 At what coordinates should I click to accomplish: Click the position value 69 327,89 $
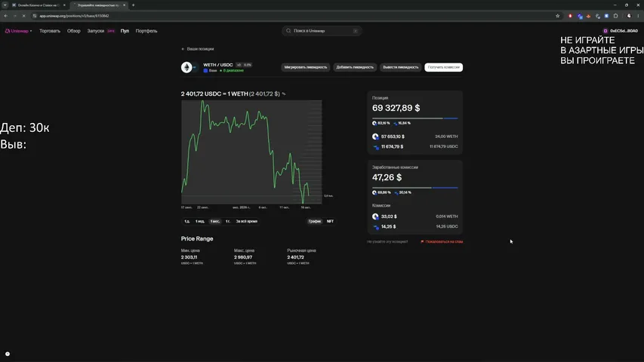point(396,108)
